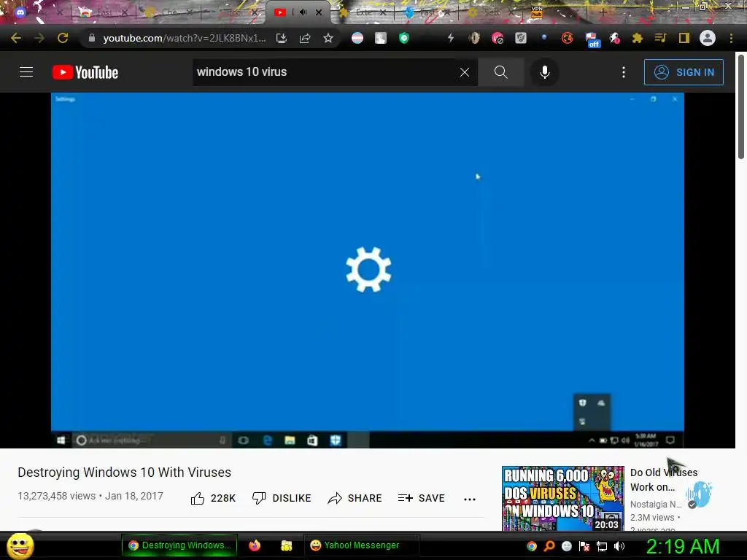Screen dimensions: 747x560
Task: Mute the YouTube tab via the speaker icon
Action: click(x=303, y=12)
